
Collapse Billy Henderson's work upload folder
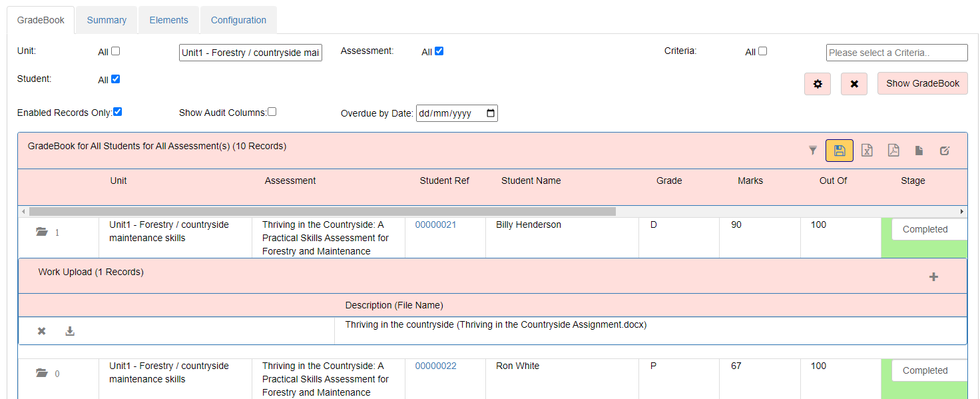click(x=42, y=232)
